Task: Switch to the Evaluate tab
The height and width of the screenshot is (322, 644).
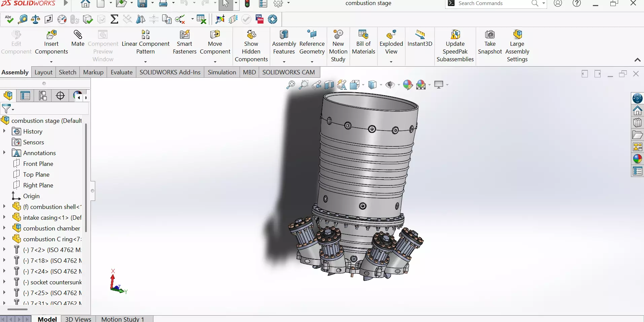Action: pos(121,72)
